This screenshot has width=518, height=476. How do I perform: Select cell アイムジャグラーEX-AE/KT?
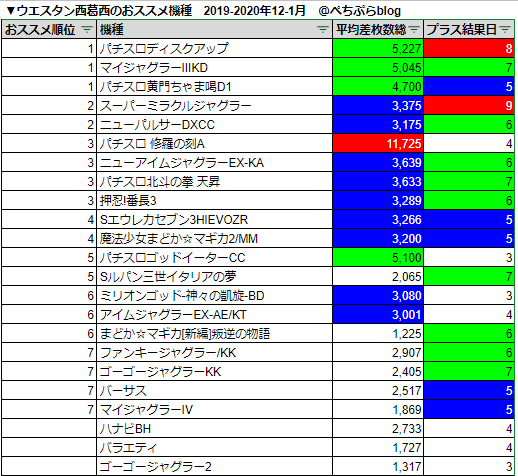tap(214, 314)
